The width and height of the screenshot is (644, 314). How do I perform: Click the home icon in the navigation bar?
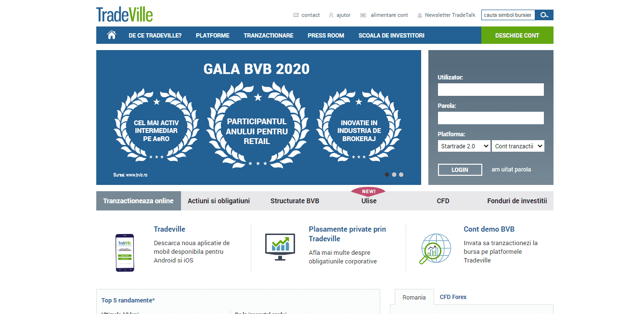tap(111, 35)
